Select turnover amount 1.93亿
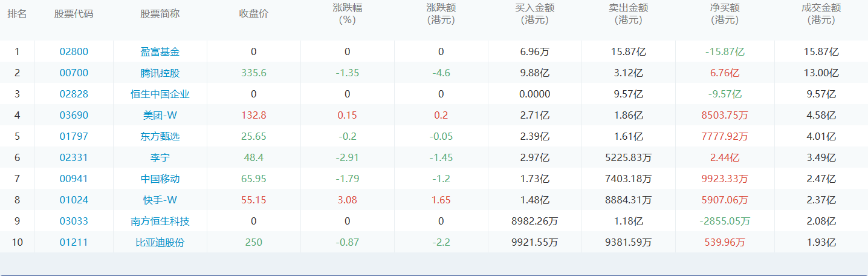868x276 pixels. click(x=821, y=243)
